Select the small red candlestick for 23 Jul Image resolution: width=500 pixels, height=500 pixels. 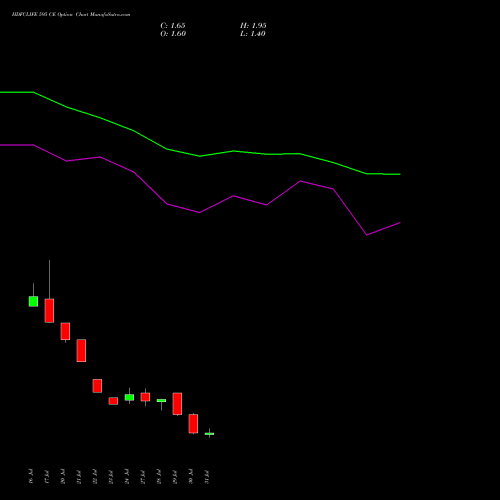(113, 401)
